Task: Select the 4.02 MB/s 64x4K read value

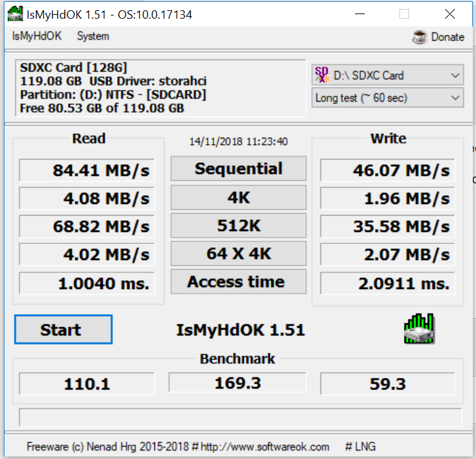Action: coord(87,254)
